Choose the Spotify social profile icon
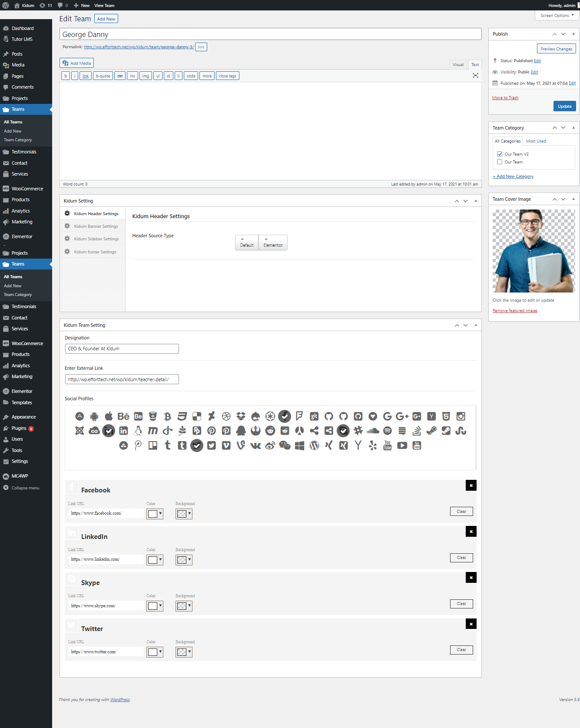 click(388, 431)
